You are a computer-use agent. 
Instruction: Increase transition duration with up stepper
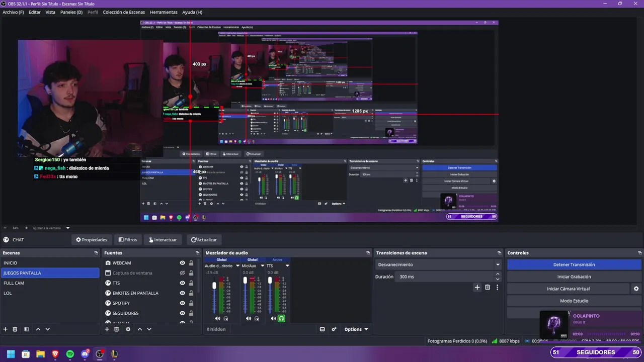point(498,274)
